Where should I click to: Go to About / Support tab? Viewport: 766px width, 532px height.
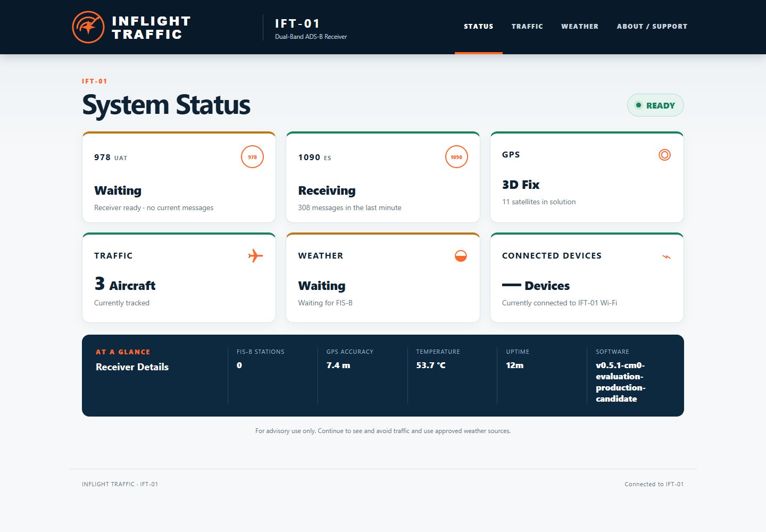[x=652, y=27]
